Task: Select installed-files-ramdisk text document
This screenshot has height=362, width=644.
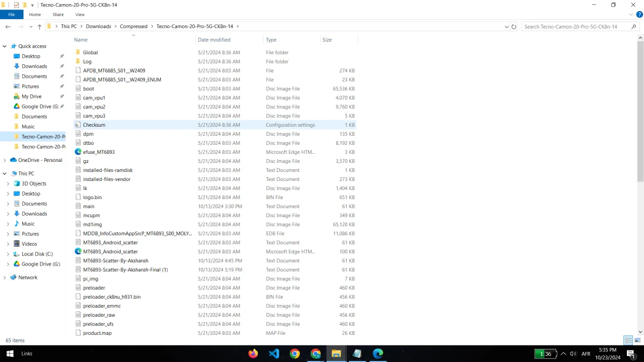Action: tap(108, 170)
